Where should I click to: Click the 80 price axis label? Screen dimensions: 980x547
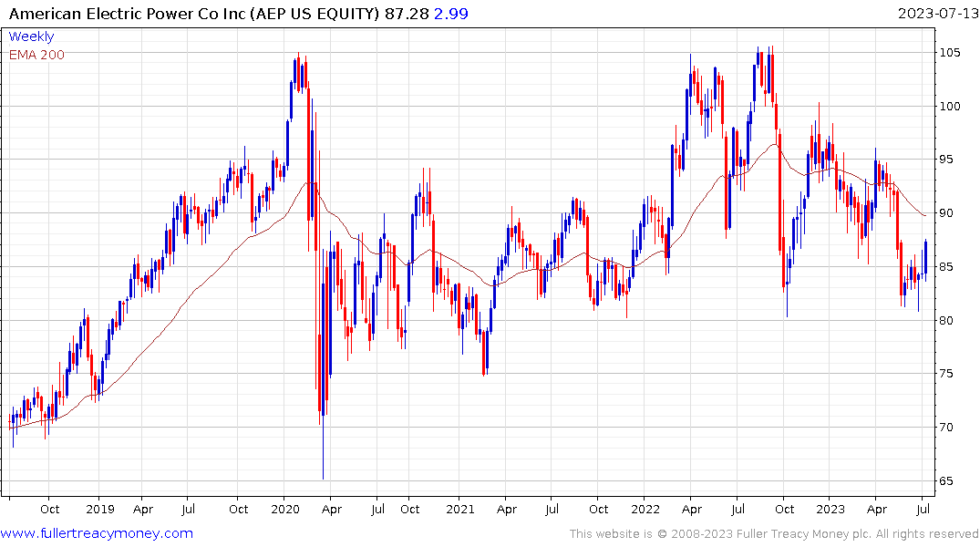click(x=946, y=321)
